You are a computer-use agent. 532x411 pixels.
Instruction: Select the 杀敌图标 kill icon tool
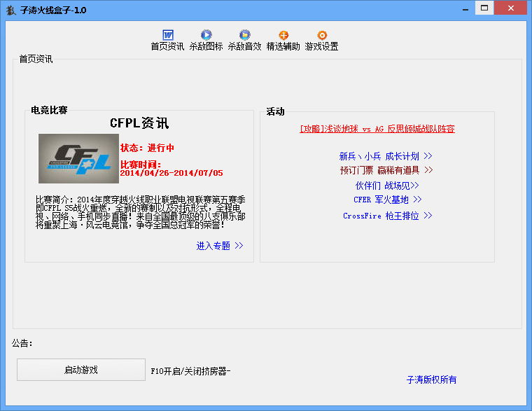tap(206, 35)
